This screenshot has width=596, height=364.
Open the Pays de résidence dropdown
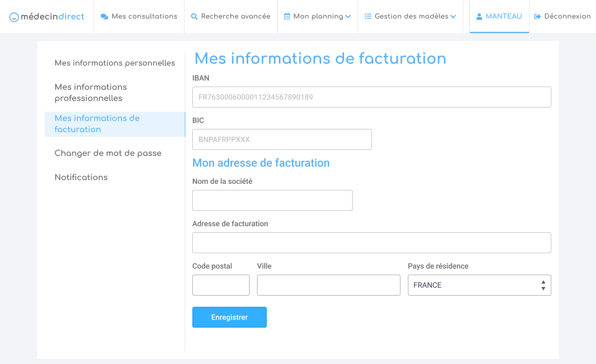479,285
